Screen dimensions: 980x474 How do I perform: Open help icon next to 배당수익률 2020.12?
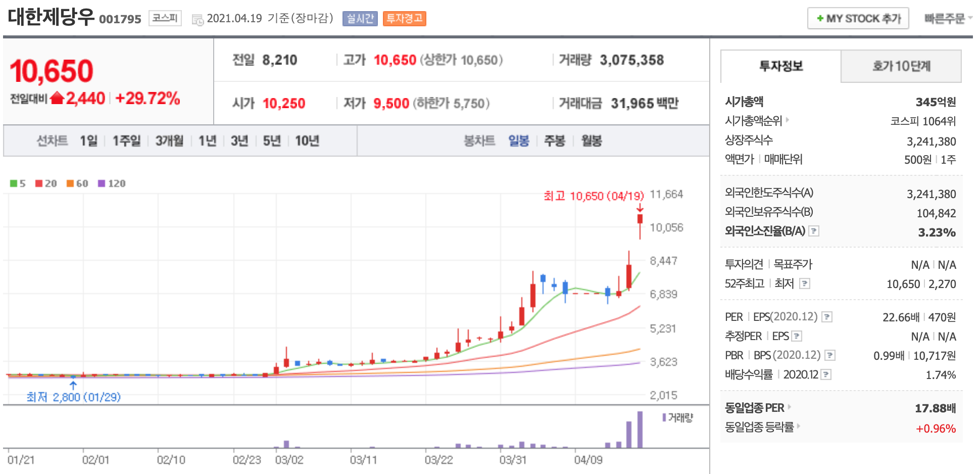(826, 374)
